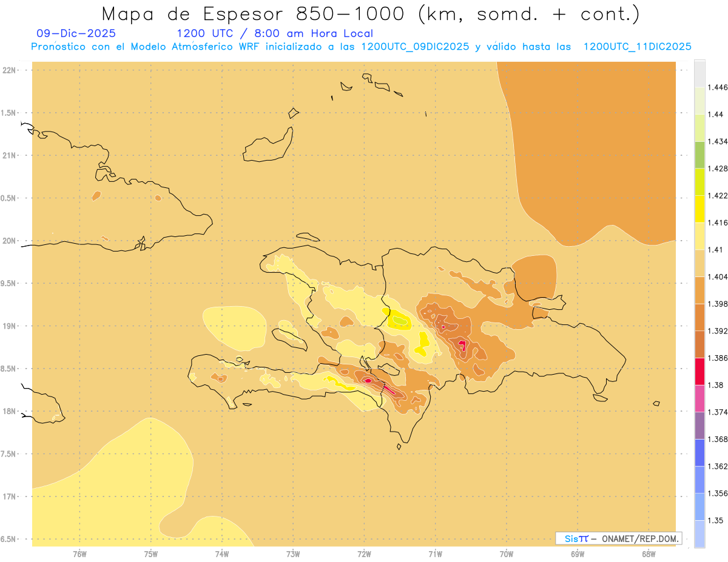Screen dimensions: 728x562
Task: Click the '21N' latitude label
Action: click(10, 155)
